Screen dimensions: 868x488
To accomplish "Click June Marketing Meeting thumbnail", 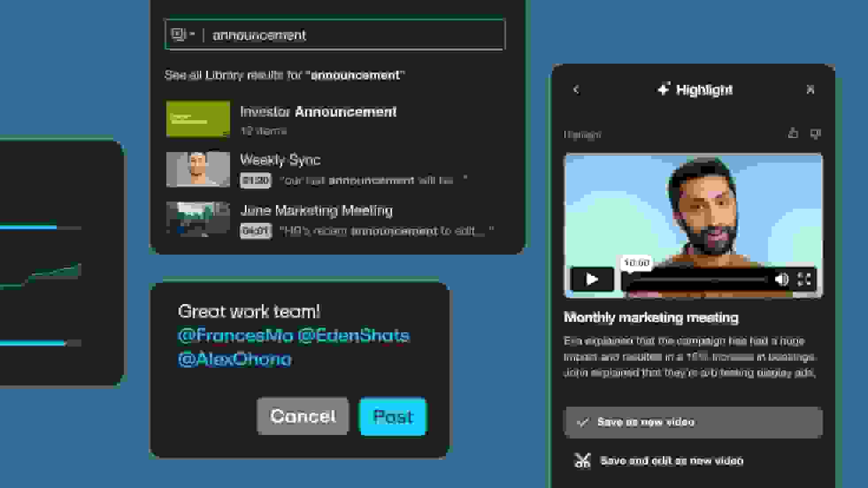I will tap(198, 219).
